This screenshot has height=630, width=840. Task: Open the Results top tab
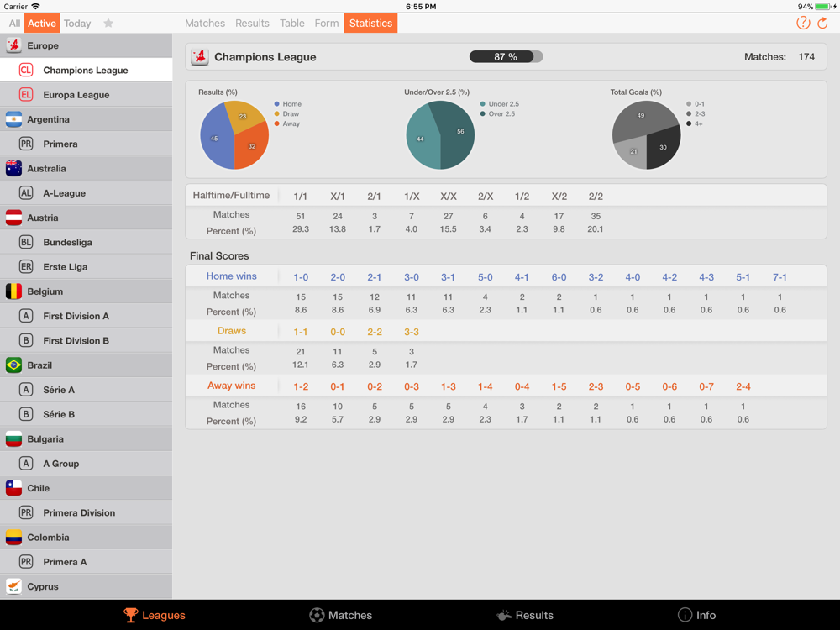(x=252, y=23)
